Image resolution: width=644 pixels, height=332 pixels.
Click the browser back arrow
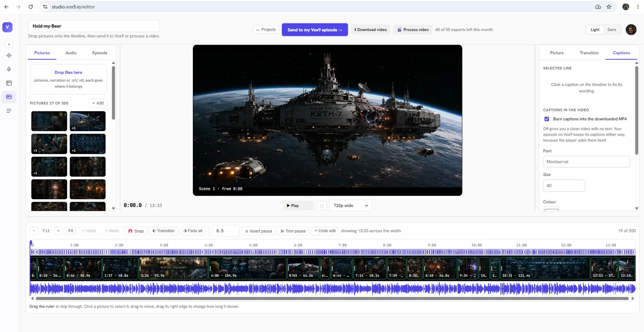[6, 7]
